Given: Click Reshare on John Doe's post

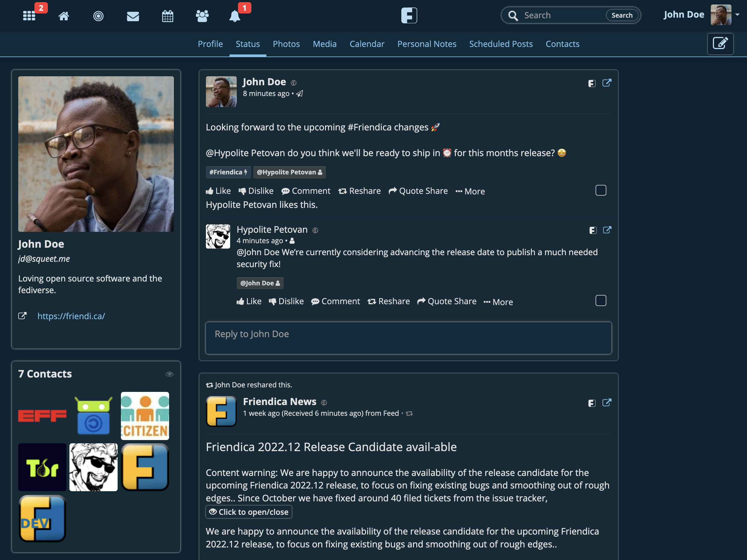Looking at the screenshot, I should tap(360, 191).
